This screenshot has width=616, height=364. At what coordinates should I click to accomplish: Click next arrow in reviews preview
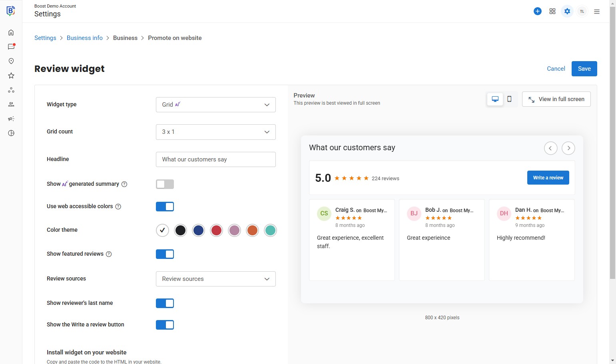pos(568,148)
